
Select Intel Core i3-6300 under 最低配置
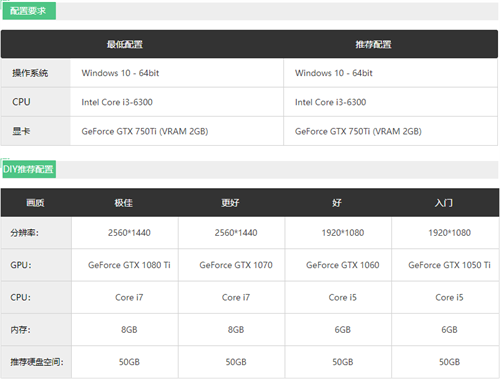(117, 102)
